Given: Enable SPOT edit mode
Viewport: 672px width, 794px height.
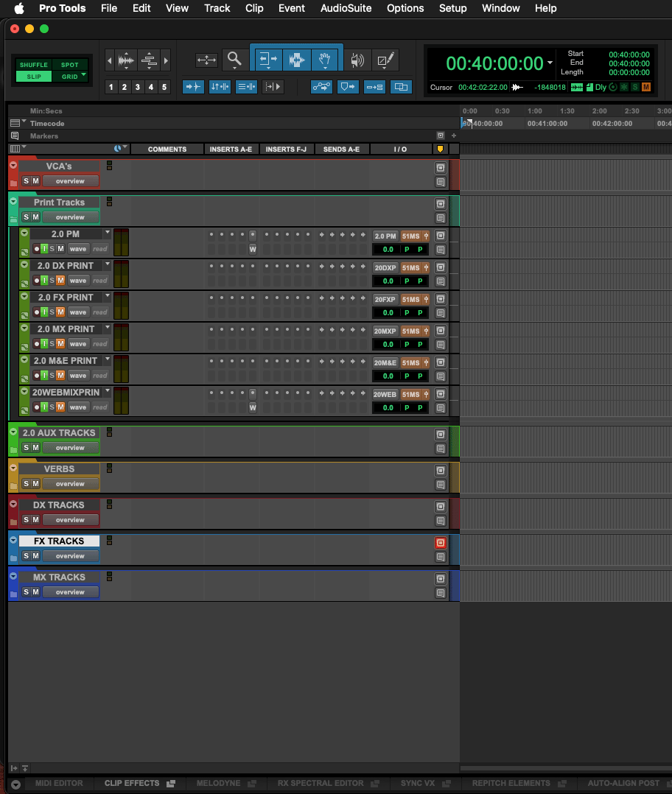Looking at the screenshot, I should (x=70, y=65).
